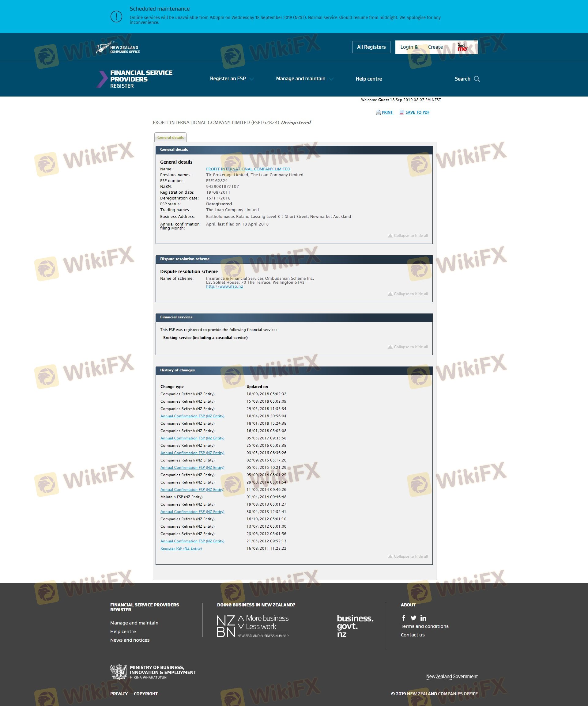Open the www.ifso.nz link
Viewport: 588px width, 706px height.
(224, 287)
